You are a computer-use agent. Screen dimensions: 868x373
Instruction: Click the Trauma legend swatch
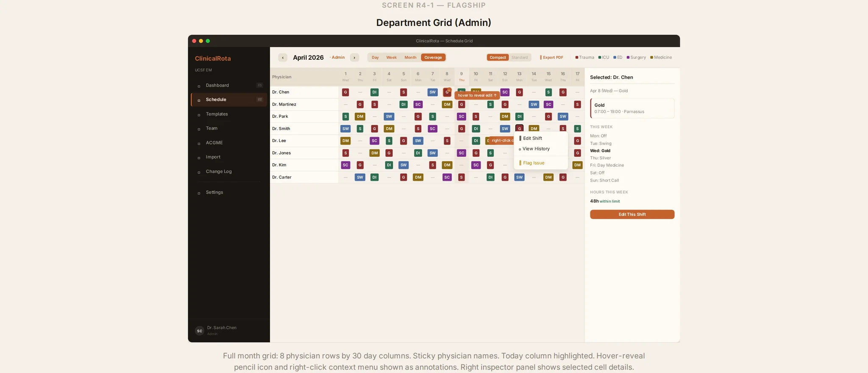coord(577,58)
